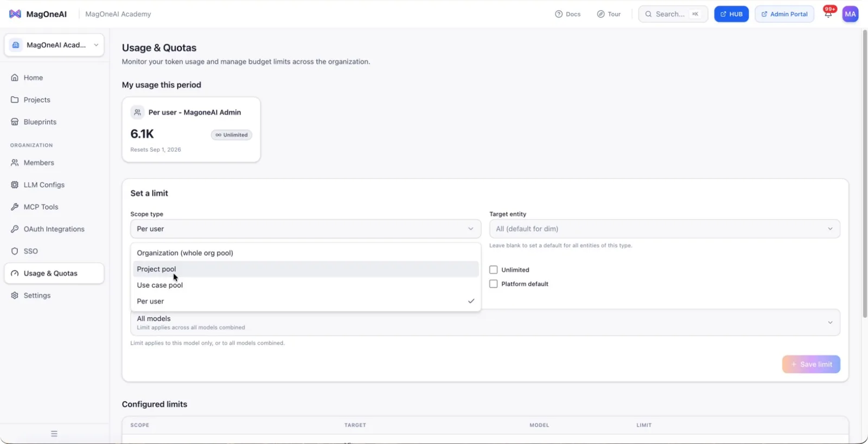Screen dimensions: 868x444
Task: Open the notifications bell icon
Action: [828, 14]
